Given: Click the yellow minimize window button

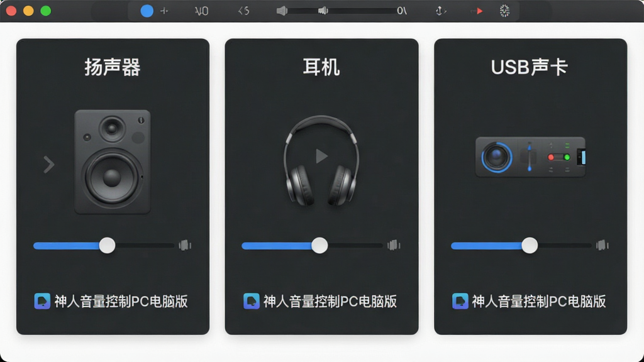Looking at the screenshot, I should coord(28,11).
